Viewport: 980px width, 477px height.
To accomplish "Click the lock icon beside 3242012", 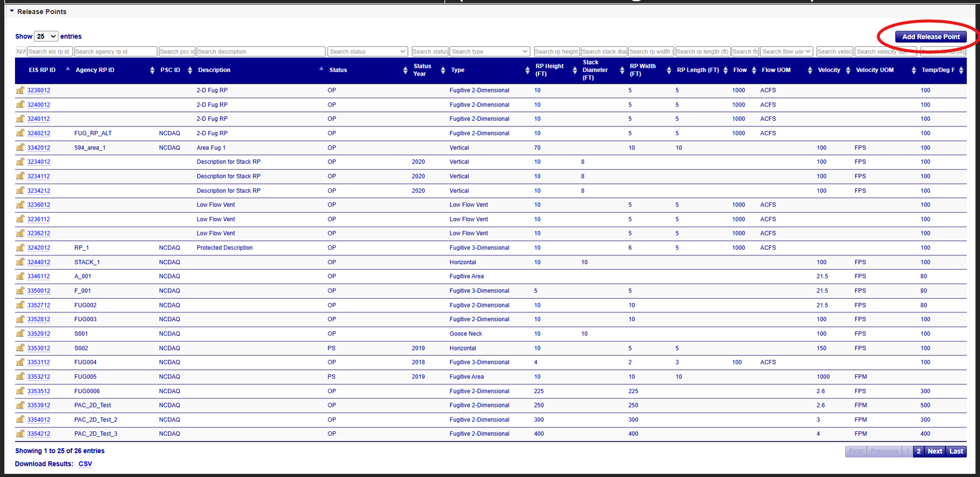I will [x=20, y=247].
